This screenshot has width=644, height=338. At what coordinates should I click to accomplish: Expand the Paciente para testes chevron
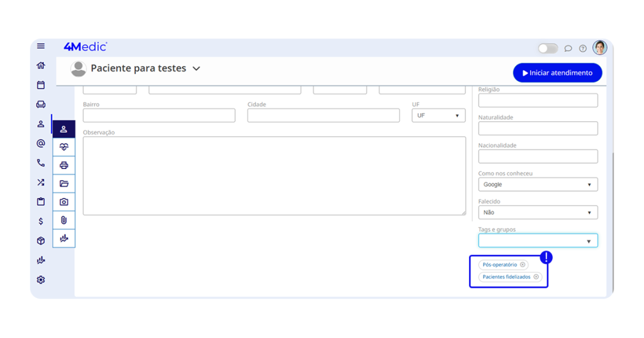[196, 68]
